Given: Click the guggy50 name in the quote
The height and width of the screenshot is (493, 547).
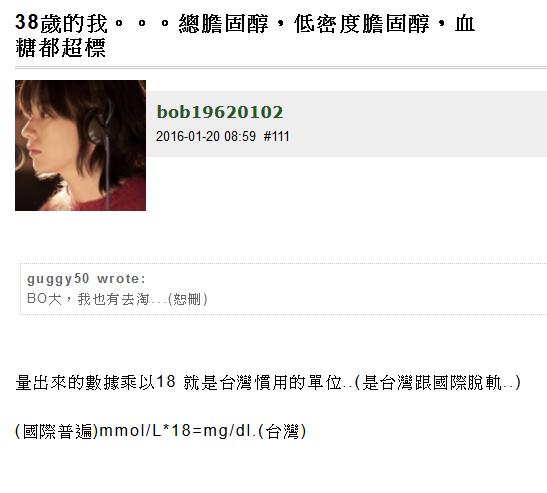Looking at the screenshot, I should 58,279.
